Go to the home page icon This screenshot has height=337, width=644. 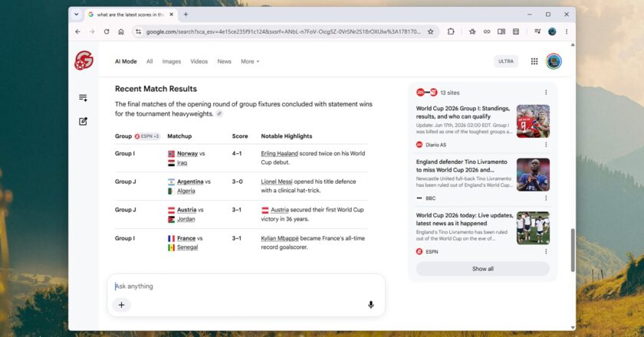click(121, 31)
